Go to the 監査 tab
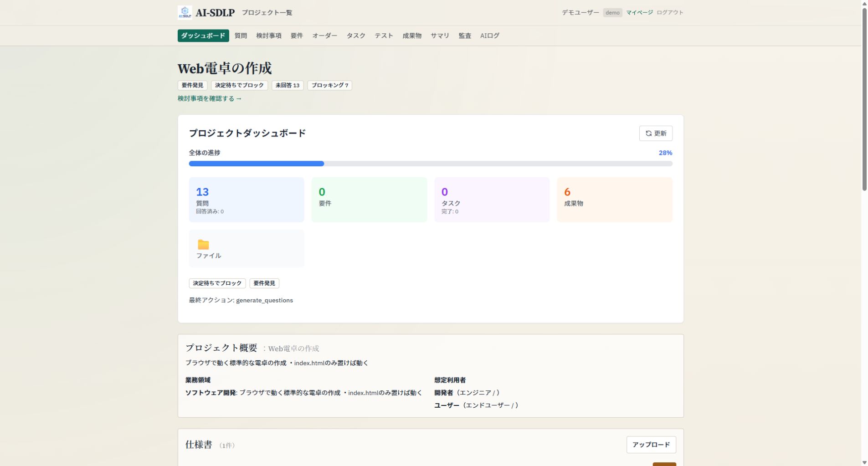Viewport: 868px width, 466px height. coord(465,36)
